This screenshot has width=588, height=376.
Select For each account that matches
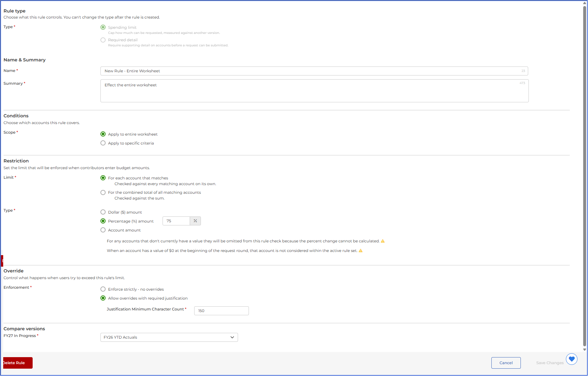click(x=103, y=178)
